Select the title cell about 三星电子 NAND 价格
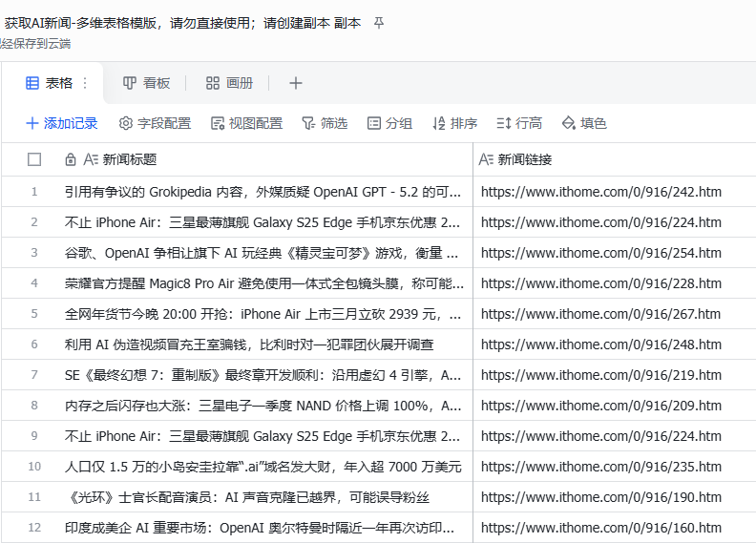 [262, 406]
